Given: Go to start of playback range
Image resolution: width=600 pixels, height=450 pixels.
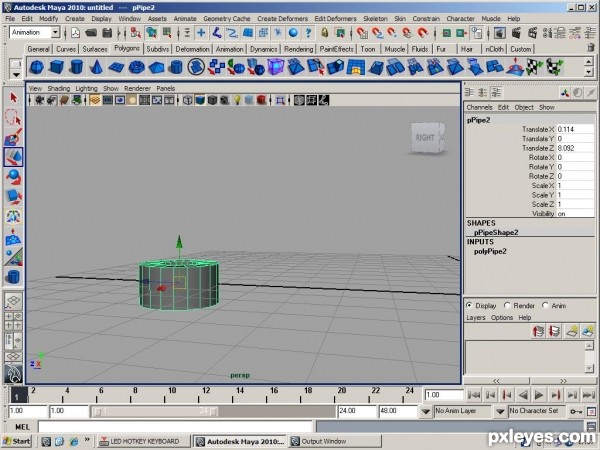Looking at the screenshot, I should (x=474, y=395).
